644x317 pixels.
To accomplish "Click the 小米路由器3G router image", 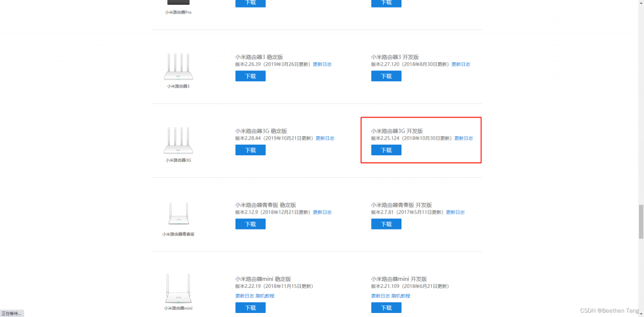I will pyautogui.click(x=178, y=141).
